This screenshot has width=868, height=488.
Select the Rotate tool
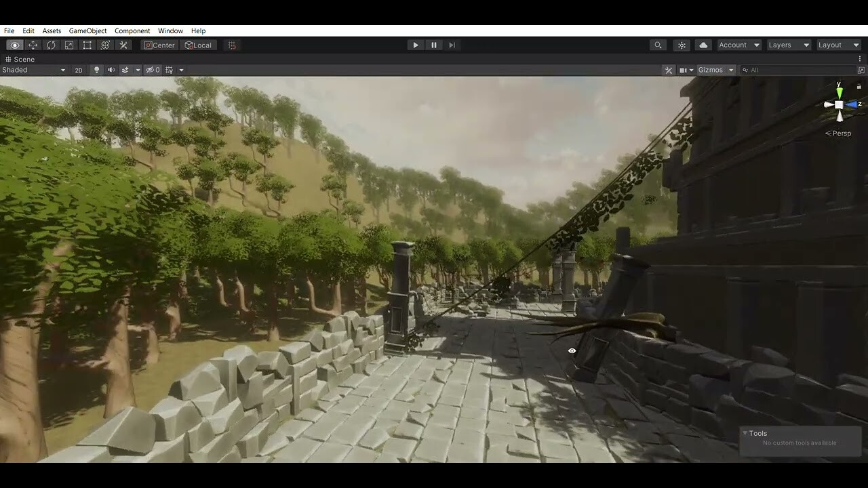(x=51, y=45)
